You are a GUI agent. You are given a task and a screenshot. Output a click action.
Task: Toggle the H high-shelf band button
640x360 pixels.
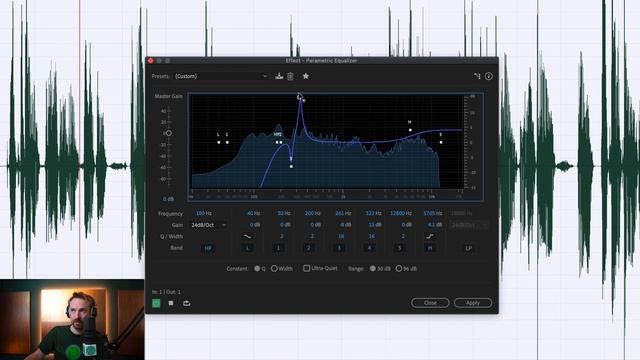click(x=430, y=248)
